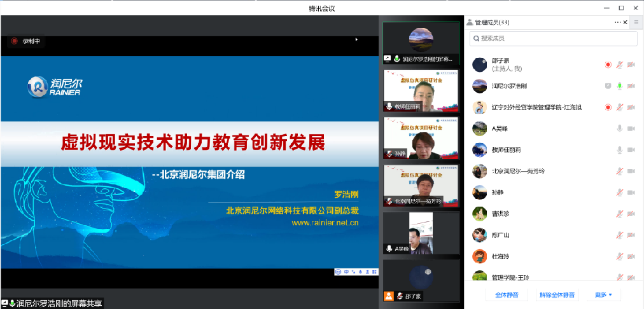Image resolution: width=644 pixels, height=309 pixels.
Task: Click member name 杜海玲 in list
Action: coord(500,256)
